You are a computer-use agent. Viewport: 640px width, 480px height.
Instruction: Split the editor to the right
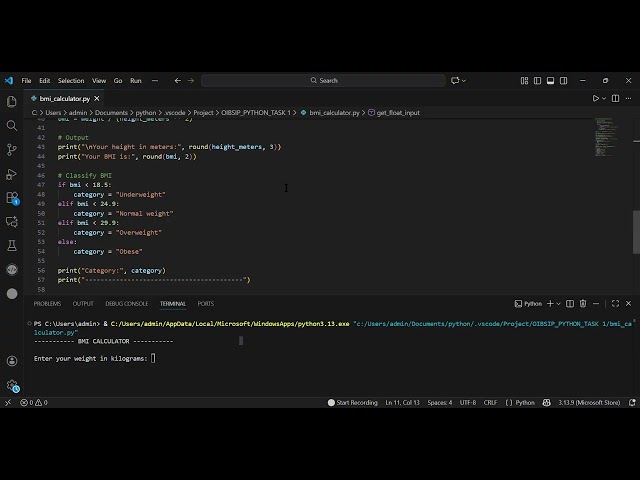[x=615, y=98]
